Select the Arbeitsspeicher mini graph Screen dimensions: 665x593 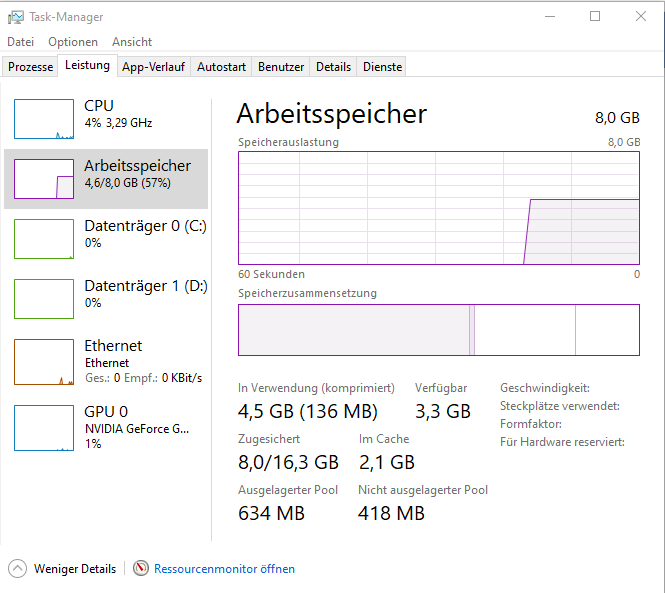44,179
